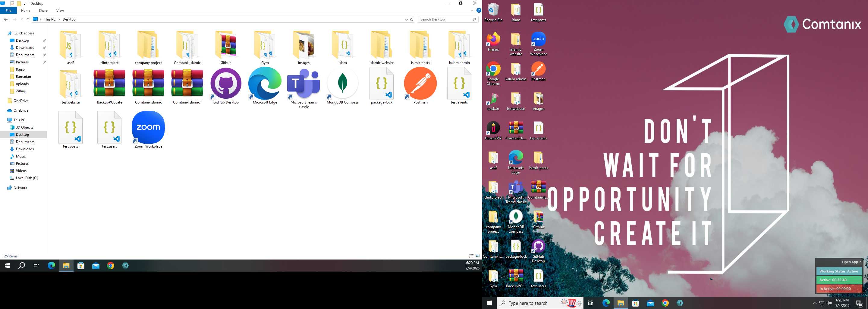Screen dimensions: 868x309
Task: Select ComtanixIslamic1 archive in File Explorer
Action: [187, 86]
